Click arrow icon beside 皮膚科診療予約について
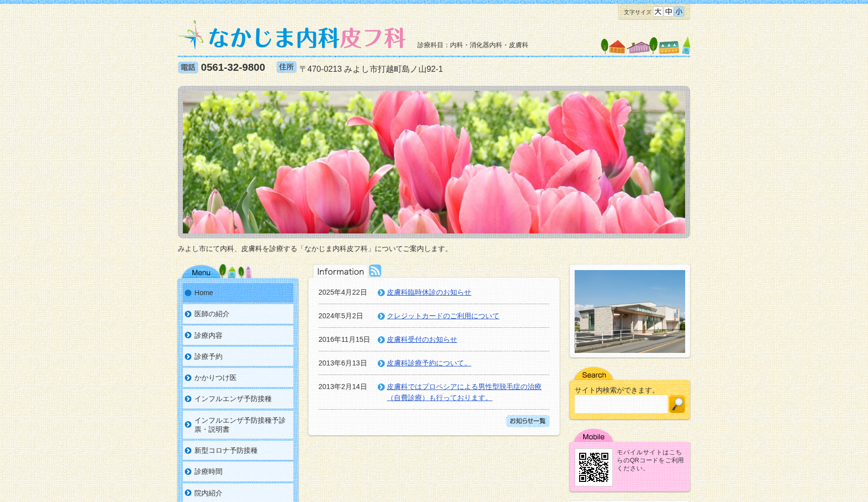868x502 pixels. click(x=381, y=363)
